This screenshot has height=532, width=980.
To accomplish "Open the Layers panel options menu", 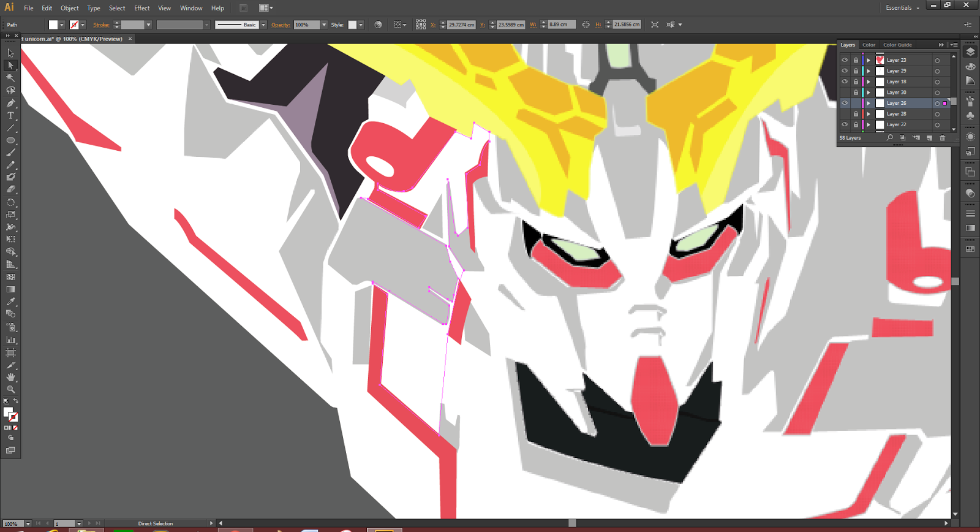I will [954, 45].
